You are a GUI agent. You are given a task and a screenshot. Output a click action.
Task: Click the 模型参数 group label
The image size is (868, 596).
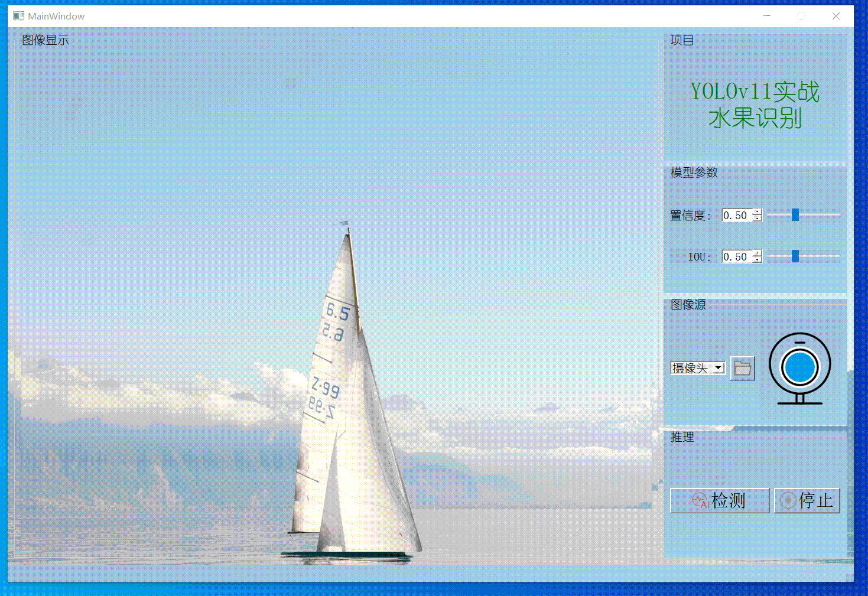[694, 172]
